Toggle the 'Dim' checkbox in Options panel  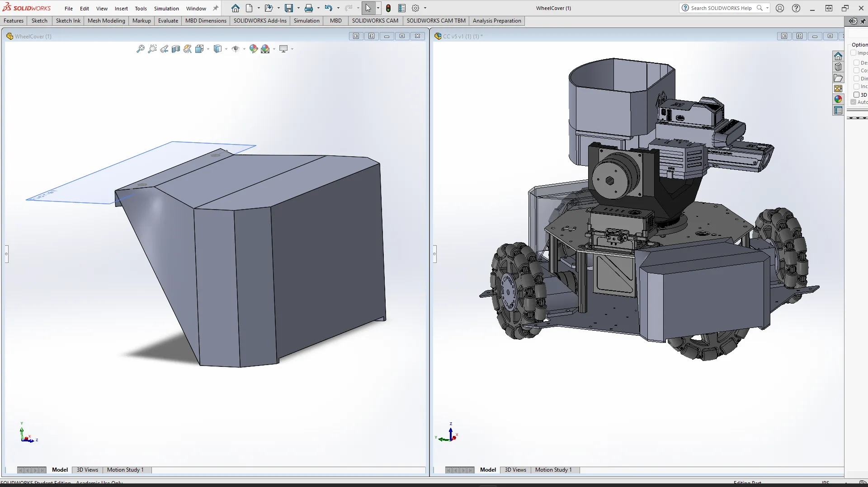click(x=856, y=79)
